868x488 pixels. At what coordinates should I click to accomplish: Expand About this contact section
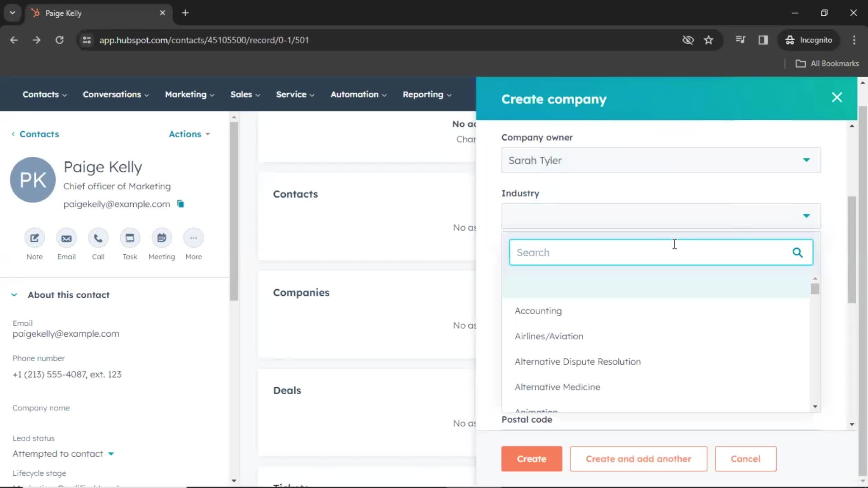pos(14,294)
